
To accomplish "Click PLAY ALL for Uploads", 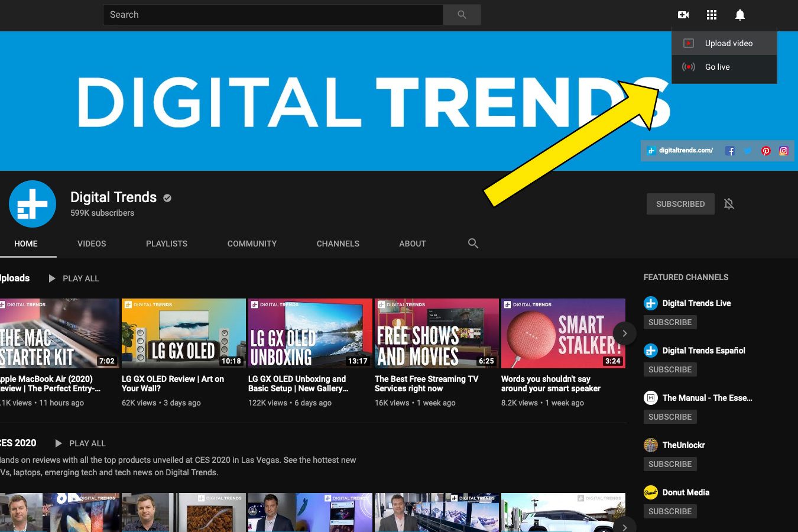I will point(74,278).
